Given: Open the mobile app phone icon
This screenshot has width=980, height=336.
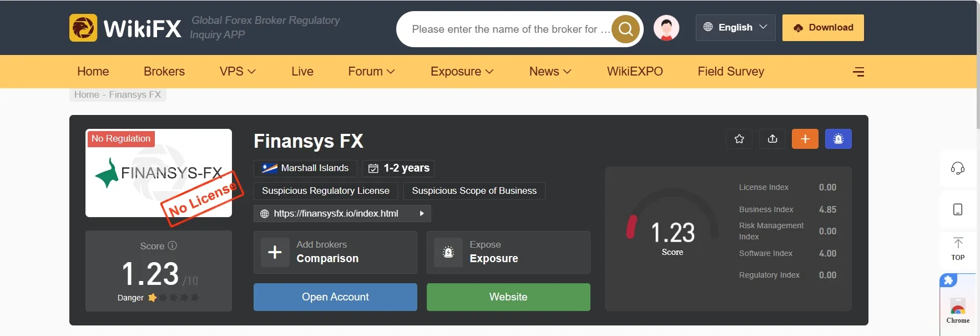Looking at the screenshot, I should tap(958, 209).
